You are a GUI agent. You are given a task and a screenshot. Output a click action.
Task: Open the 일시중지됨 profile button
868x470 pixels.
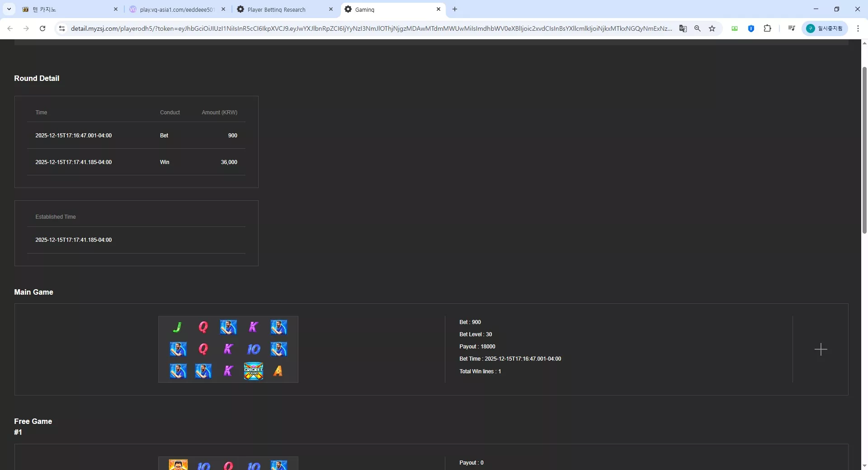click(x=825, y=28)
